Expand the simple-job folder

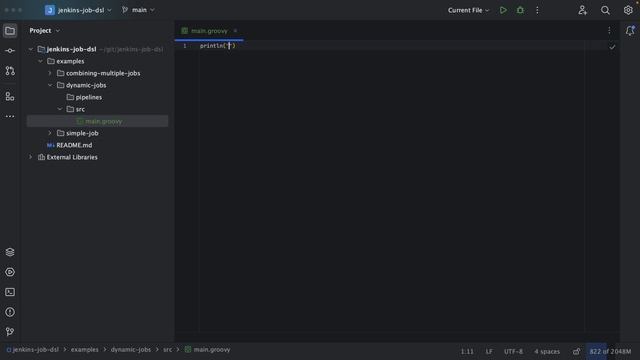point(50,133)
